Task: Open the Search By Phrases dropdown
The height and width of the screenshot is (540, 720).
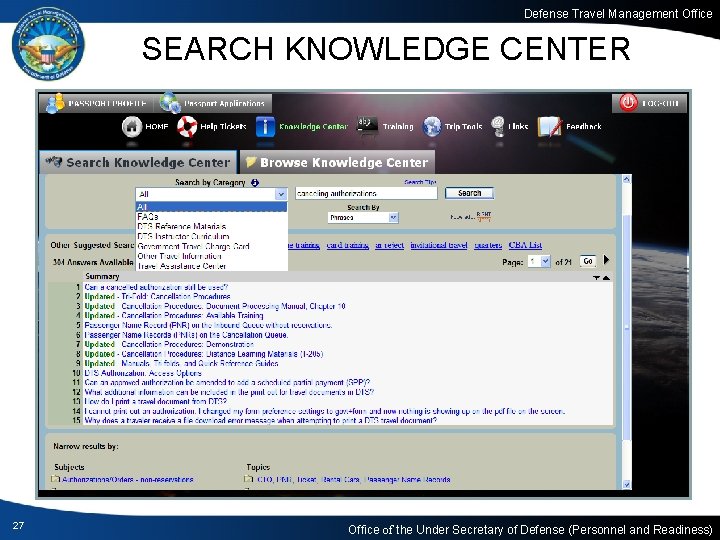Action: click(363, 218)
